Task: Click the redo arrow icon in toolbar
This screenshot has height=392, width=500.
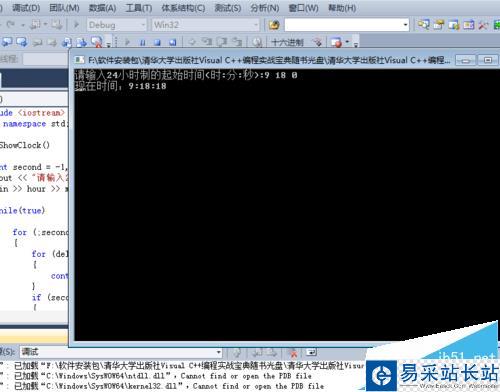Action: click(x=11, y=25)
